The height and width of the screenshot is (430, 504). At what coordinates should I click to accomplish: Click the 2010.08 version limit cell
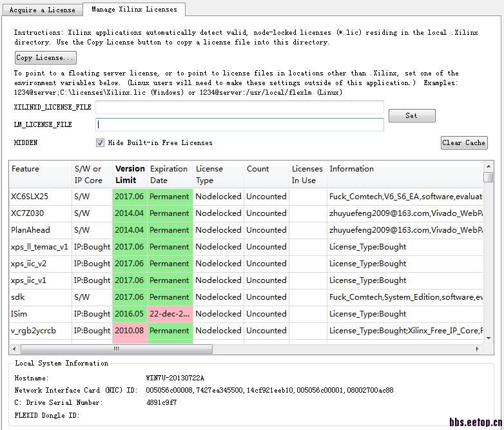130,331
